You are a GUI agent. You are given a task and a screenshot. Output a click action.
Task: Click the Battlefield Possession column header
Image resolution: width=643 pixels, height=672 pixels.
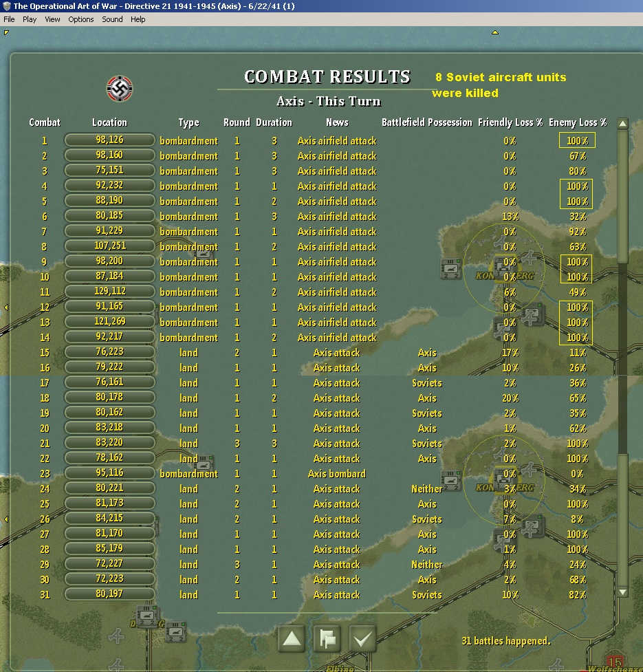pos(426,122)
